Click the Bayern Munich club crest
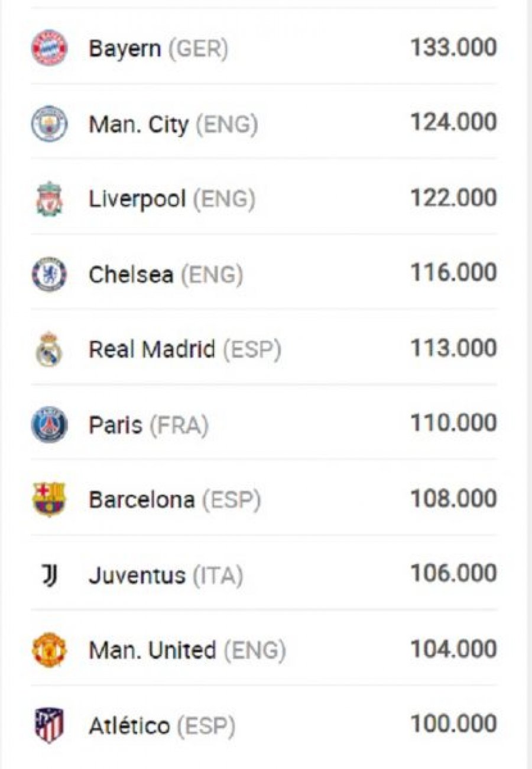Viewport: 532px width, 769px height. [x=49, y=48]
